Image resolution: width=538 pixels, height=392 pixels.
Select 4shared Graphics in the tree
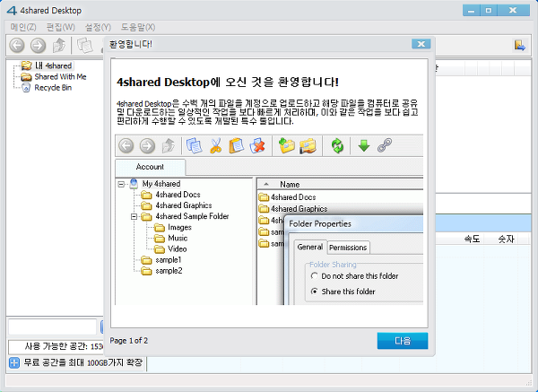[184, 205]
